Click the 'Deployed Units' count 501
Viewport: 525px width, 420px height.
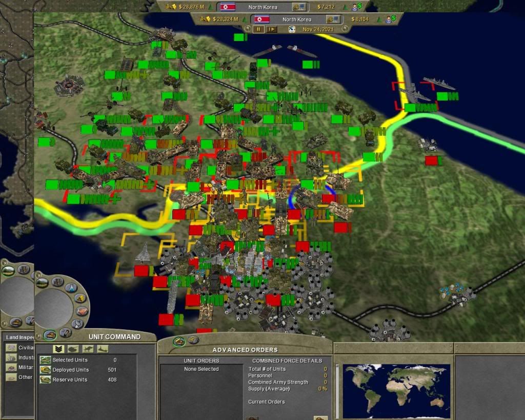(x=112, y=370)
